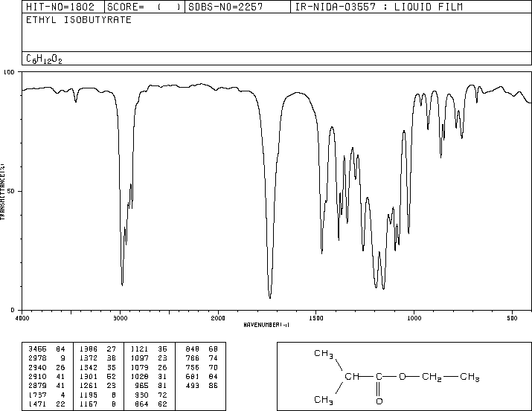Select peak table entry 1301
The image size is (532, 411).
(x=89, y=376)
